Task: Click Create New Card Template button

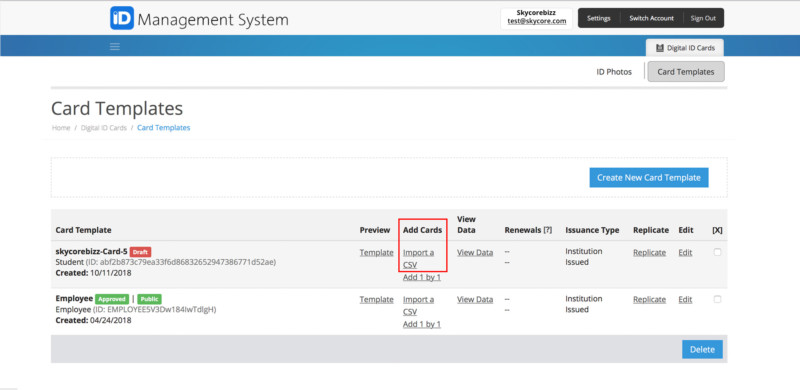Action: click(648, 178)
